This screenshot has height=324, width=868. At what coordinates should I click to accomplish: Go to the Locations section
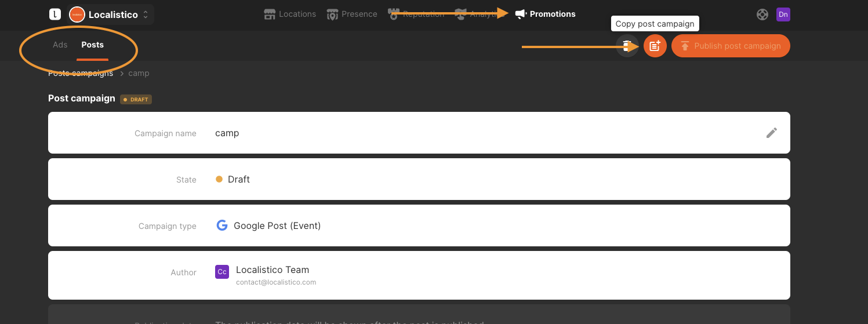(290, 14)
